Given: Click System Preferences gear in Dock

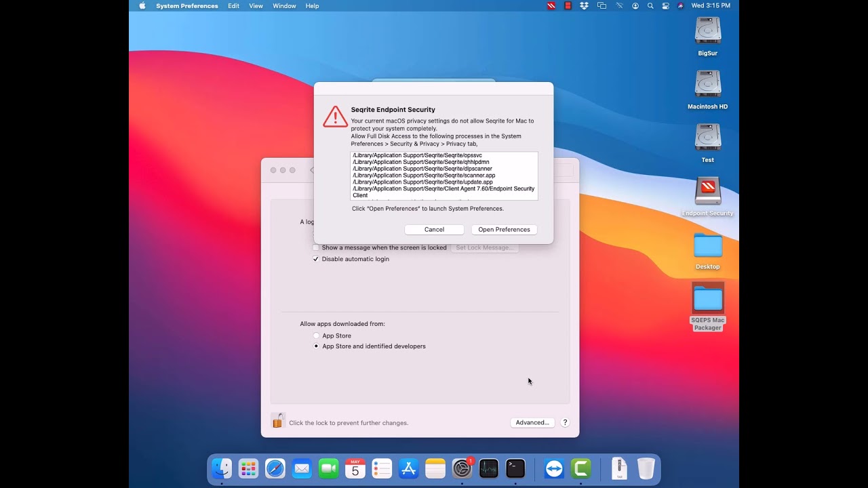Looking at the screenshot, I should (462, 468).
